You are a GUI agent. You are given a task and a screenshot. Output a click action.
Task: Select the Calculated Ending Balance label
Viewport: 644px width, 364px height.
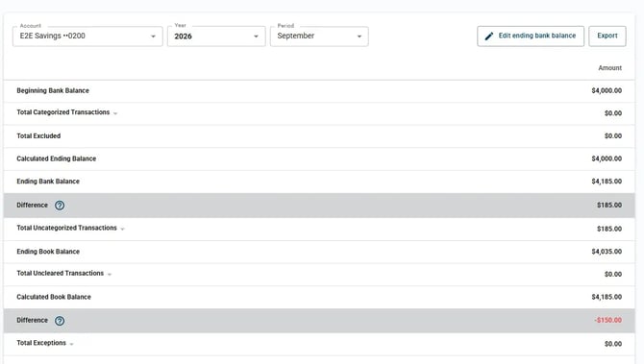[57, 158]
